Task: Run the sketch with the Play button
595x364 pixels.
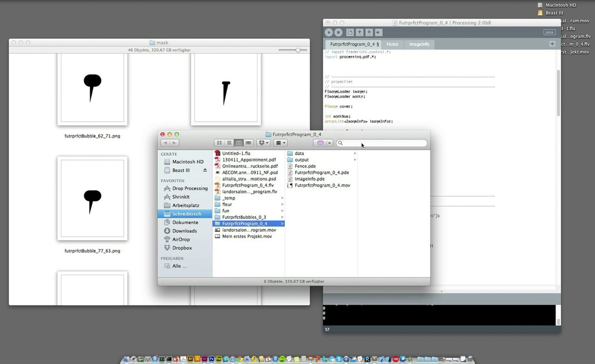Action: [x=329, y=32]
